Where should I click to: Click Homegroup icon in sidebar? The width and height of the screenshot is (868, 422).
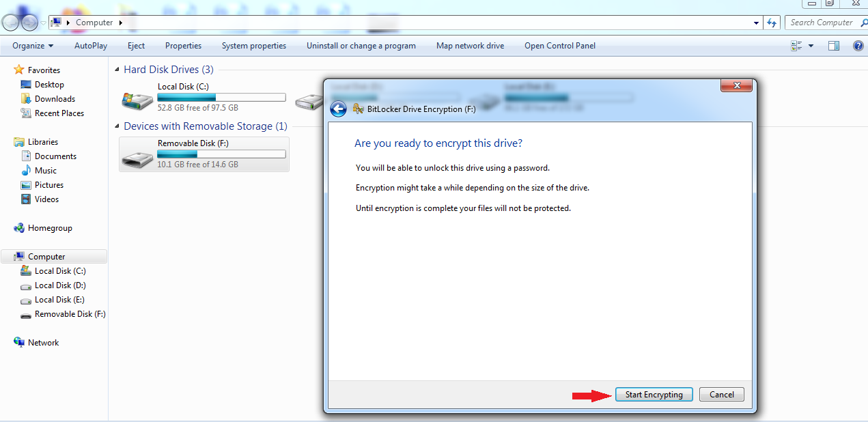19,227
